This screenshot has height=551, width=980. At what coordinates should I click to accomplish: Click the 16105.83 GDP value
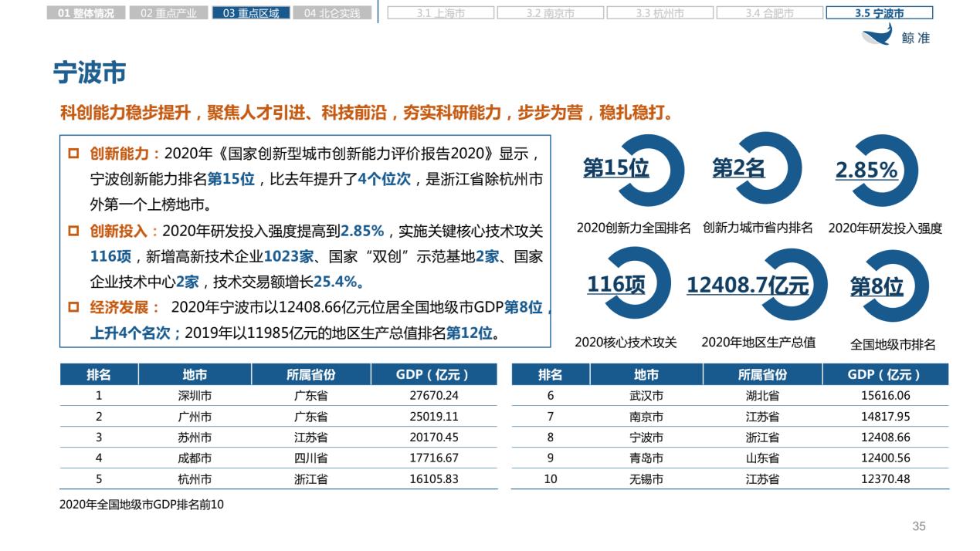[434, 479]
